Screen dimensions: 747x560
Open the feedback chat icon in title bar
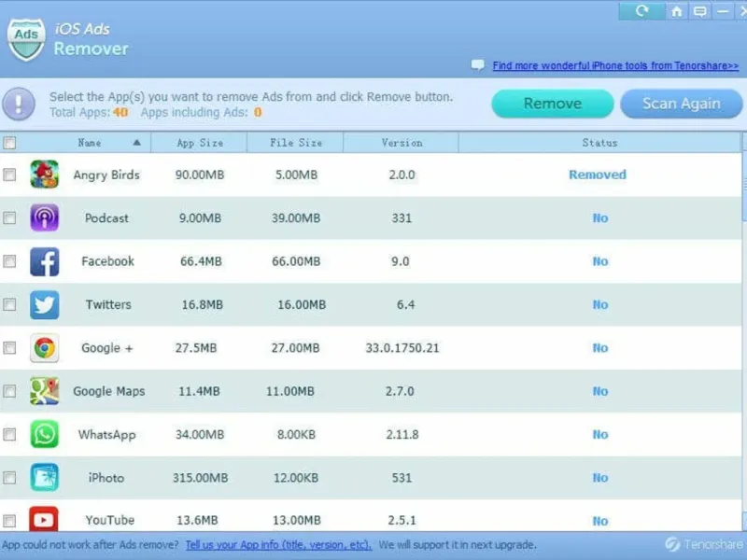(699, 11)
